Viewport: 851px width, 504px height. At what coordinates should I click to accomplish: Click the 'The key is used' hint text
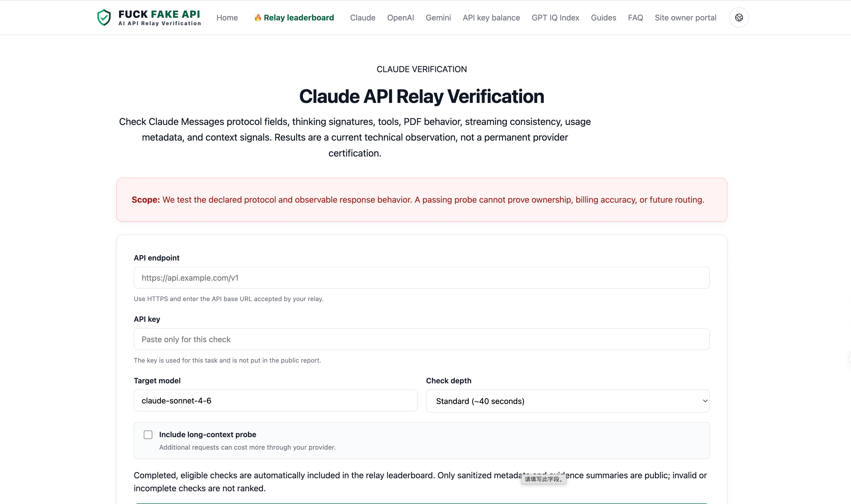click(227, 360)
